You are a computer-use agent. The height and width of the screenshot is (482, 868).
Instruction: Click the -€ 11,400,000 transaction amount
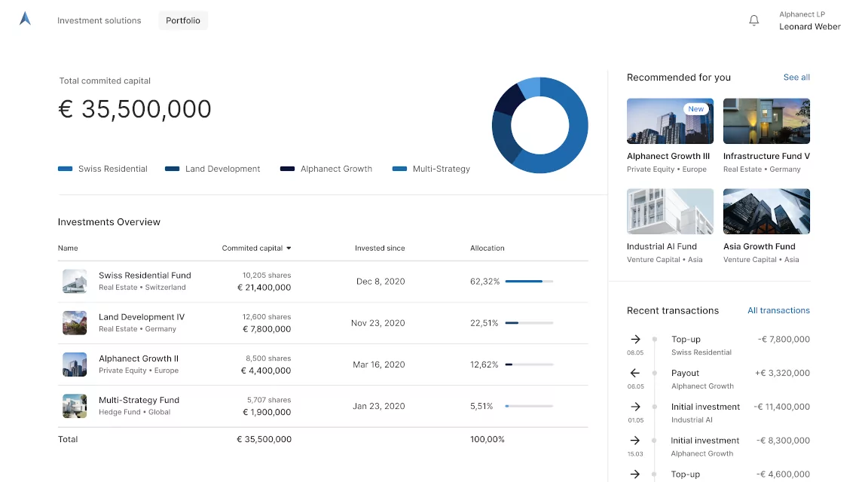(781, 407)
